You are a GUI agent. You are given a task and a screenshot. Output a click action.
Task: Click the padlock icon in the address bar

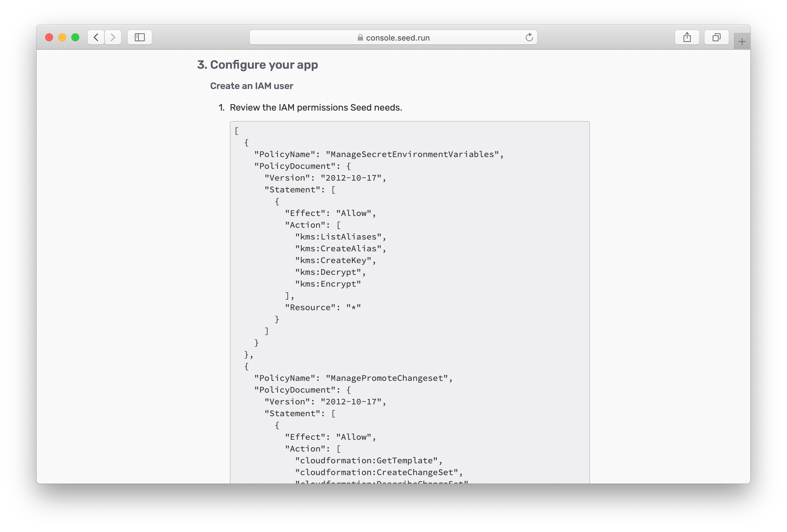pyautogui.click(x=360, y=38)
